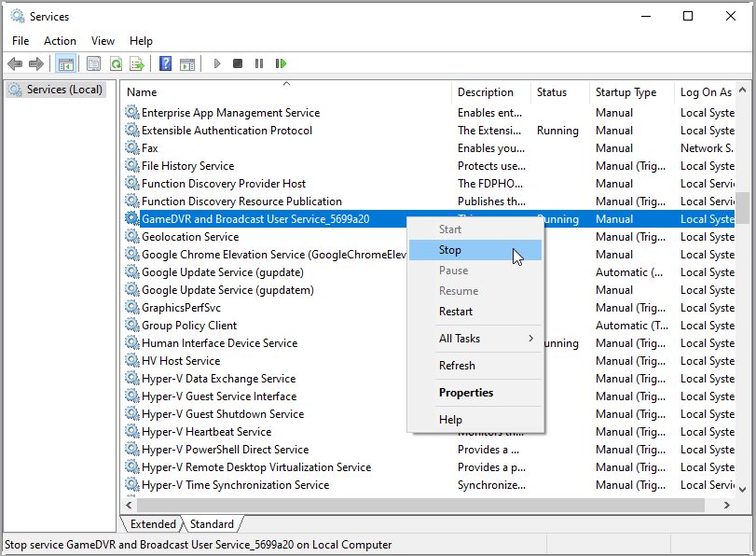Click the vertical scrollbar up arrow

click(743, 90)
